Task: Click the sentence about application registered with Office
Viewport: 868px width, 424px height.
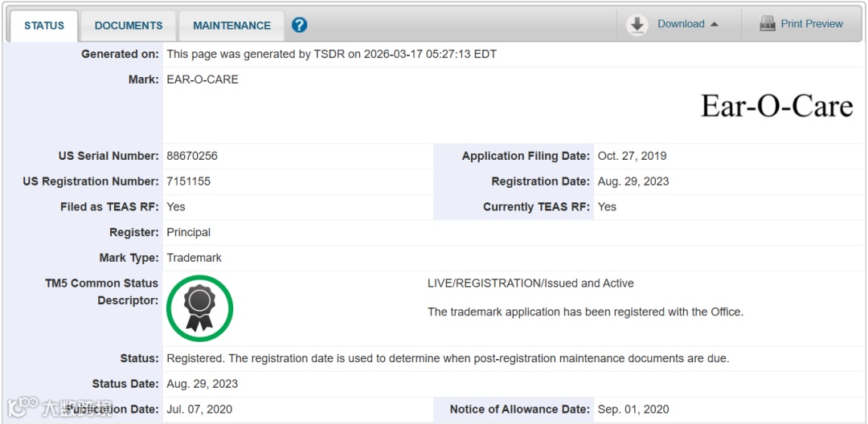Action: 586,312
